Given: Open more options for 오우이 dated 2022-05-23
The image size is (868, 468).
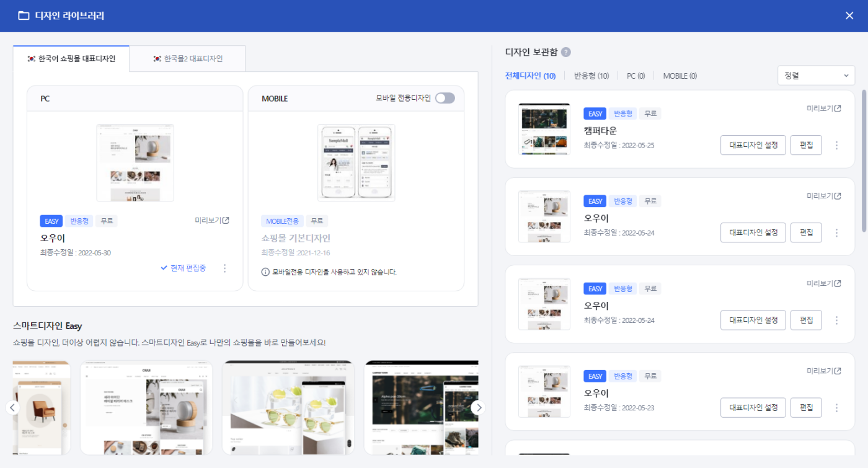Looking at the screenshot, I should [836, 407].
